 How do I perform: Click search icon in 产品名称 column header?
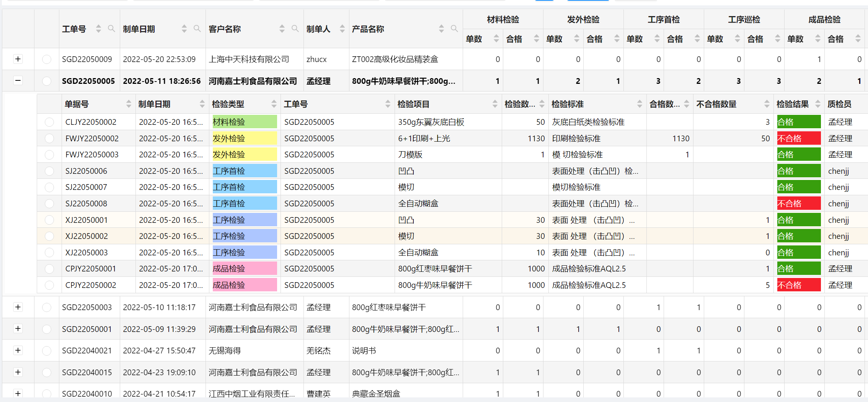454,29
